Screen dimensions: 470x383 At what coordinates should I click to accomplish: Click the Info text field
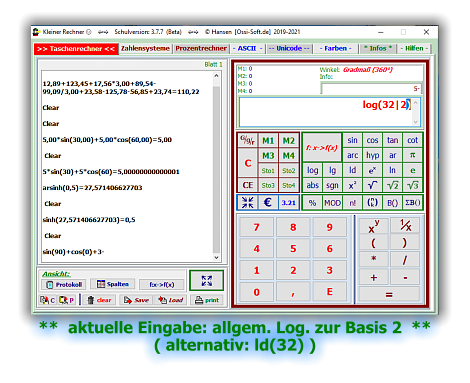coord(371,89)
